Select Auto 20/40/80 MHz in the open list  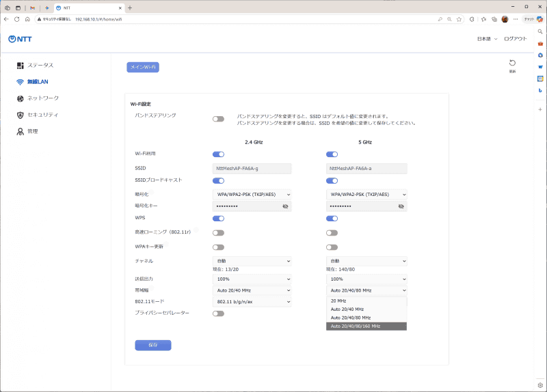click(x=366, y=318)
